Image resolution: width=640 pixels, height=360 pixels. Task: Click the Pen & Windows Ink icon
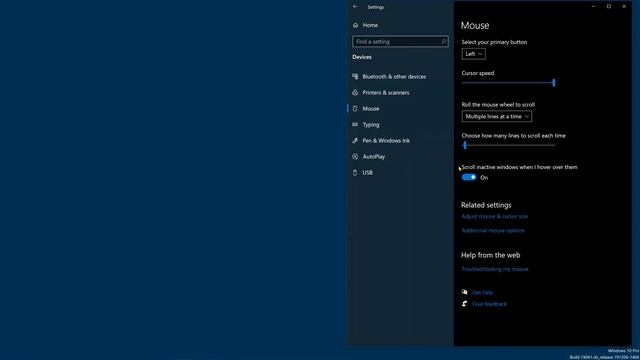coord(355,140)
